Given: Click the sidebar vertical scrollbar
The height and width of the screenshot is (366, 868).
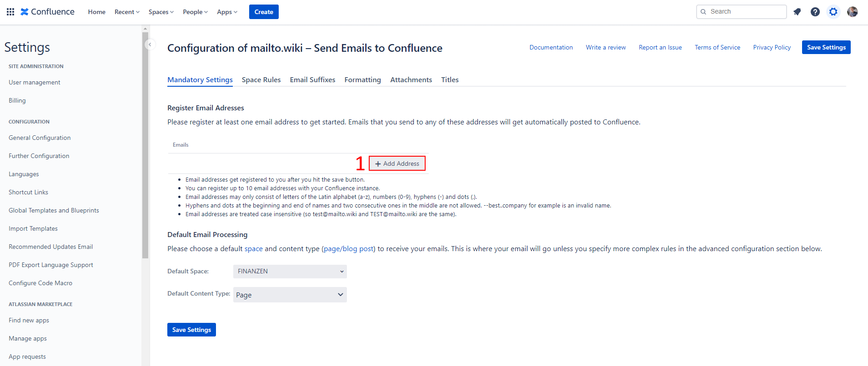Looking at the screenshot, I should [145, 145].
